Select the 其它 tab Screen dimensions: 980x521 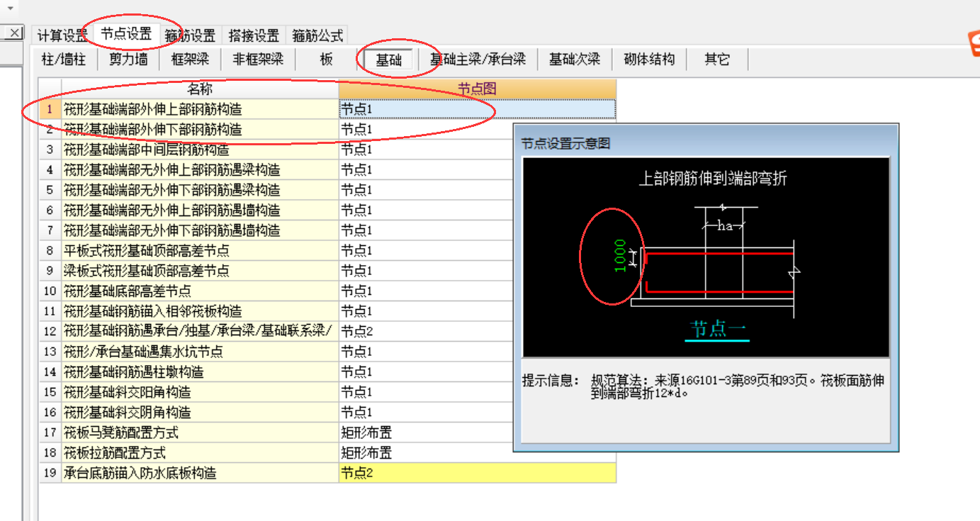717,60
